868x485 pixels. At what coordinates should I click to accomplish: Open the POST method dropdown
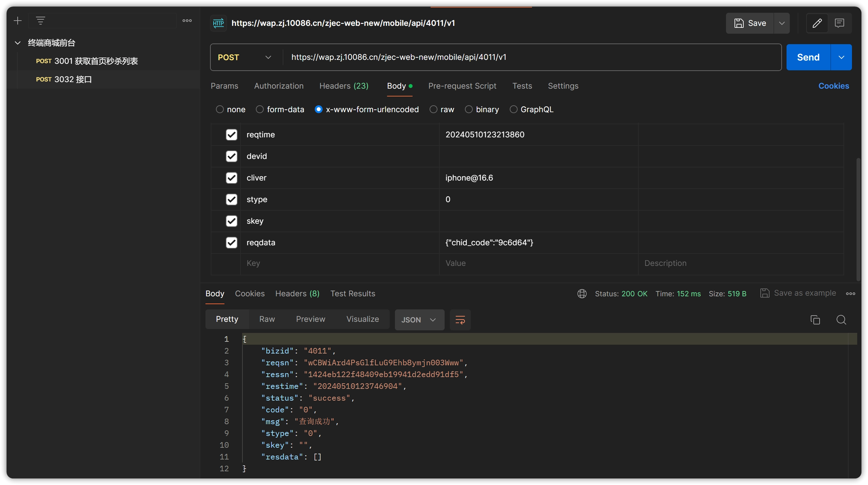point(245,57)
